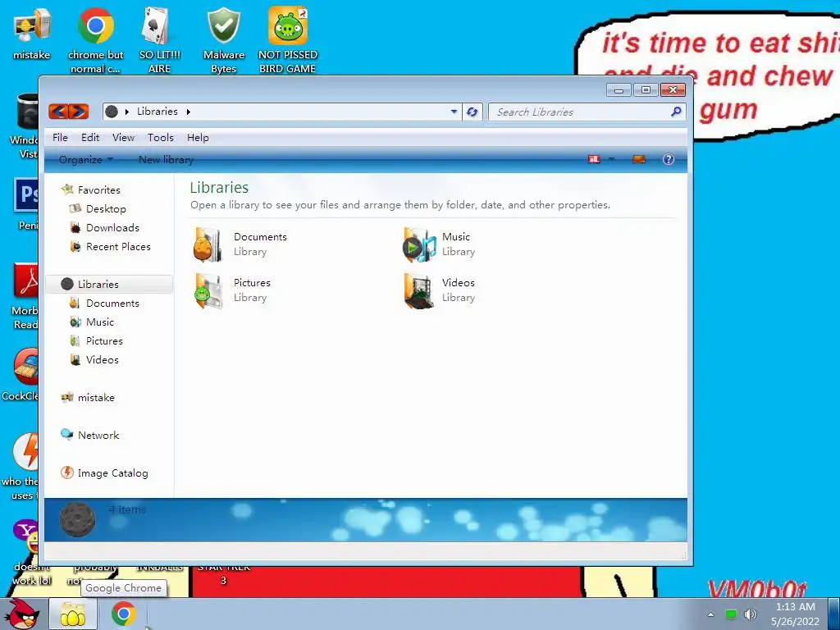Click the volume speaker tray icon
This screenshot has width=840, height=630.
[751, 614]
